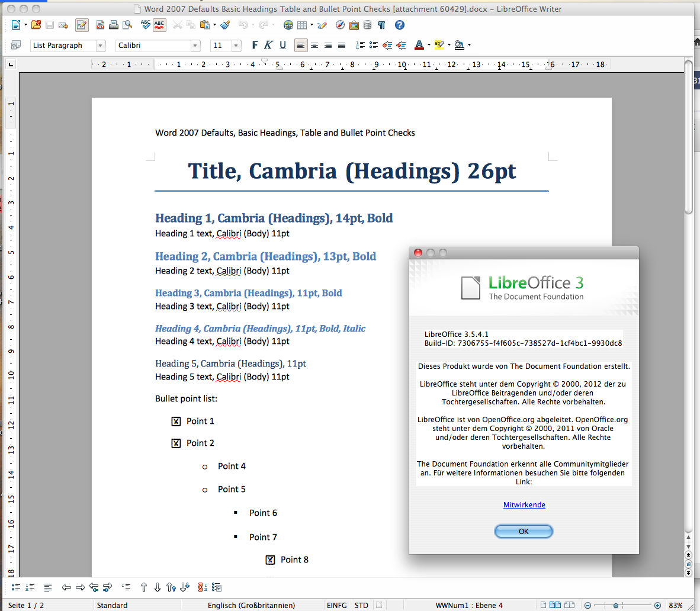
Task: Open the Navigator compass icon
Action: (x=340, y=25)
